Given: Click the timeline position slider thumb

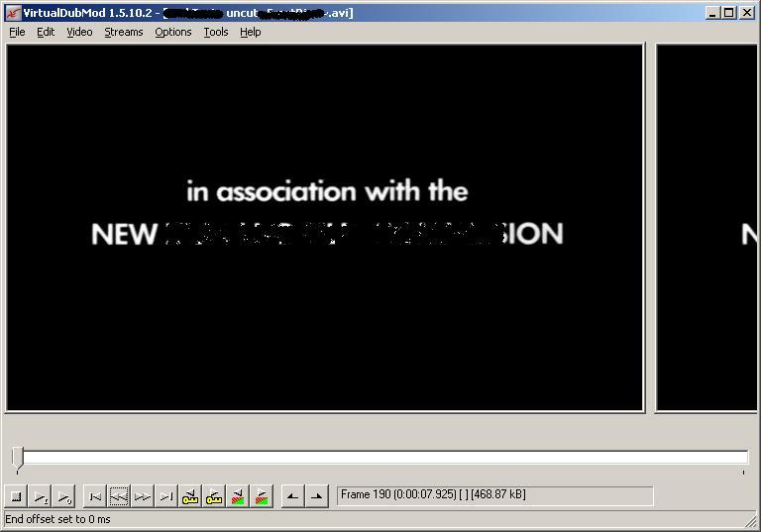Looking at the screenshot, I should 18,458.
